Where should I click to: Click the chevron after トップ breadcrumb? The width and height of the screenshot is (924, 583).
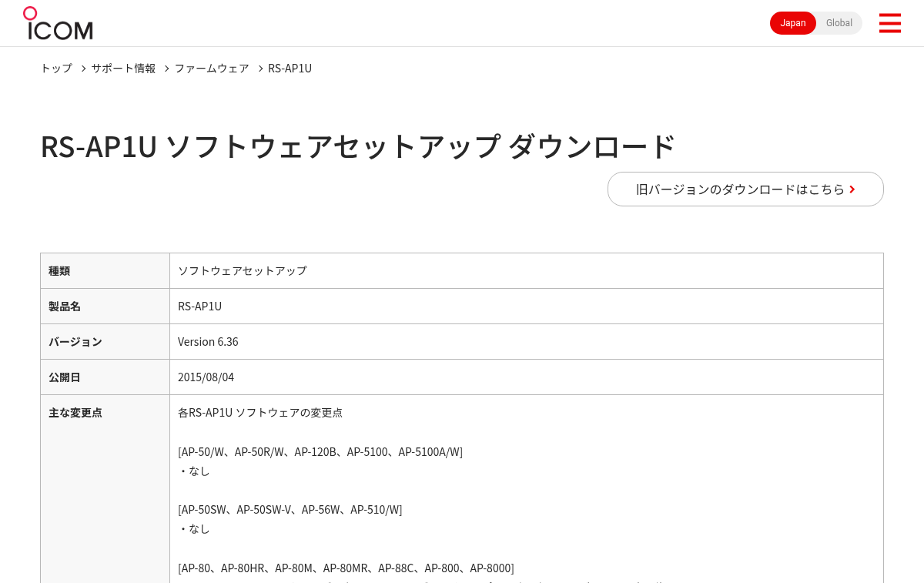83,69
